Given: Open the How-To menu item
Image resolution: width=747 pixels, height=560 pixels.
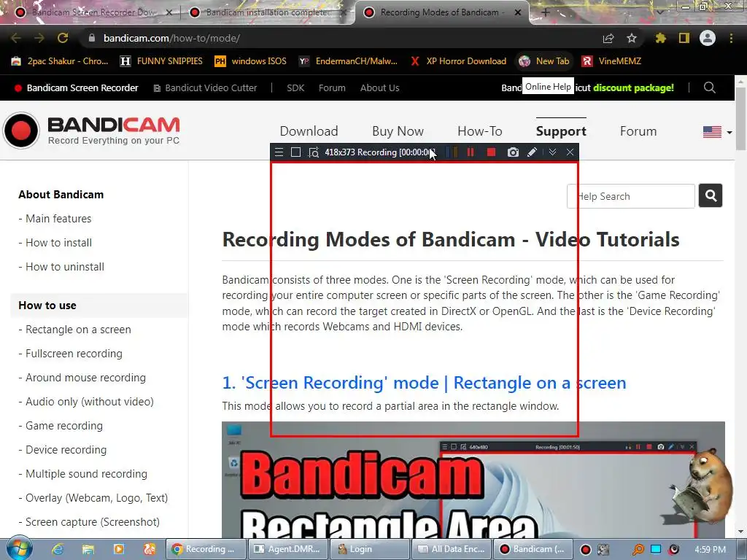Looking at the screenshot, I should pyautogui.click(x=480, y=131).
